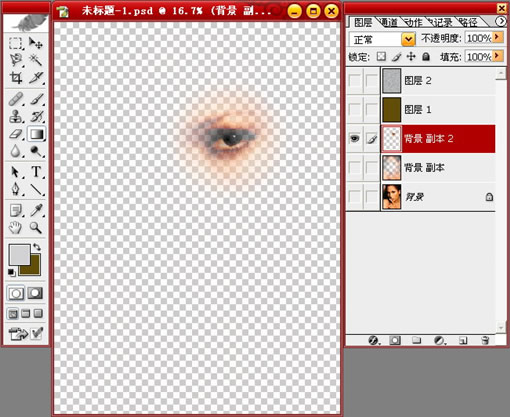
Task: Select the Gradient tool
Action: (x=36, y=134)
